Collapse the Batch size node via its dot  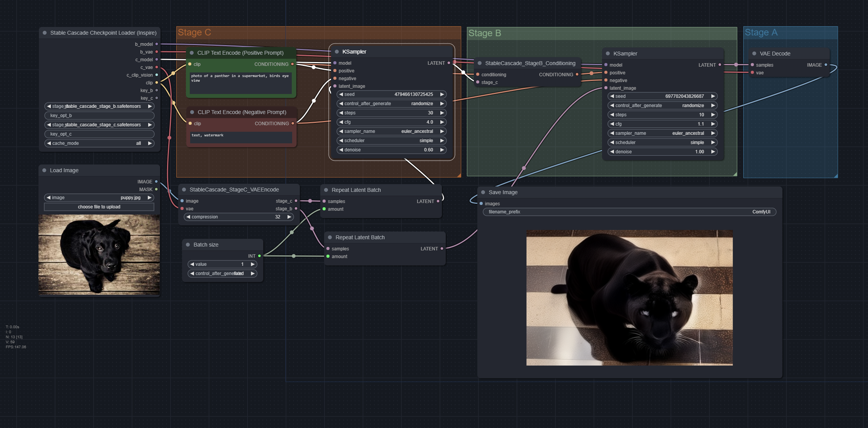[188, 245]
